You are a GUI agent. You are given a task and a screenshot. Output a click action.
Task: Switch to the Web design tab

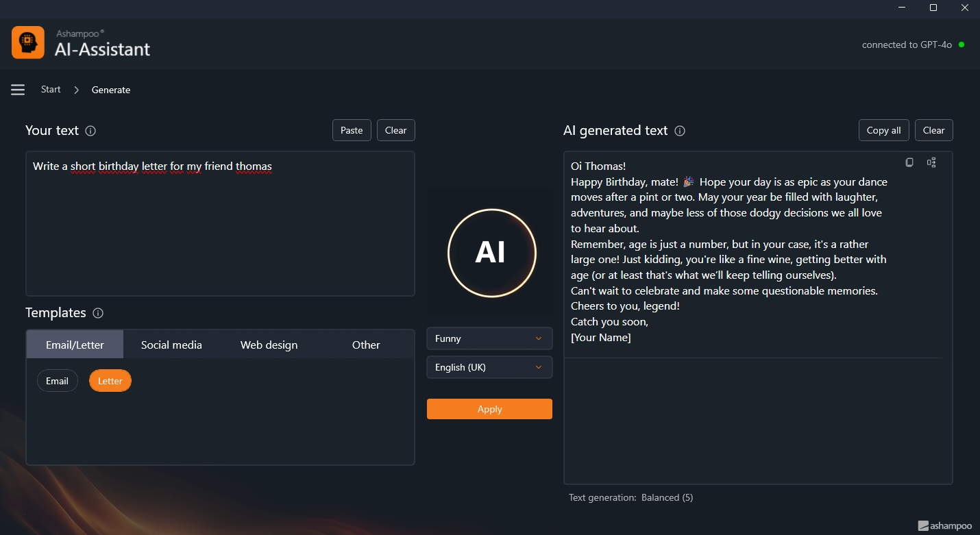pyautogui.click(x=269, y=345)
